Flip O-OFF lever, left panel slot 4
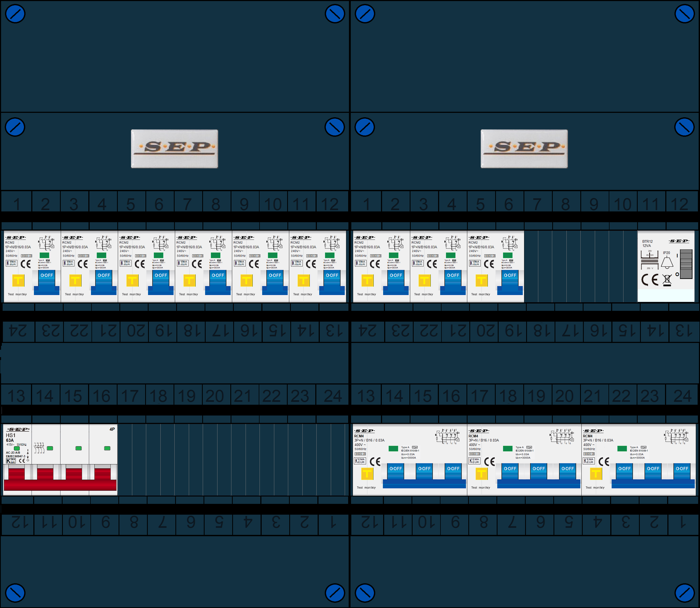 104,282
